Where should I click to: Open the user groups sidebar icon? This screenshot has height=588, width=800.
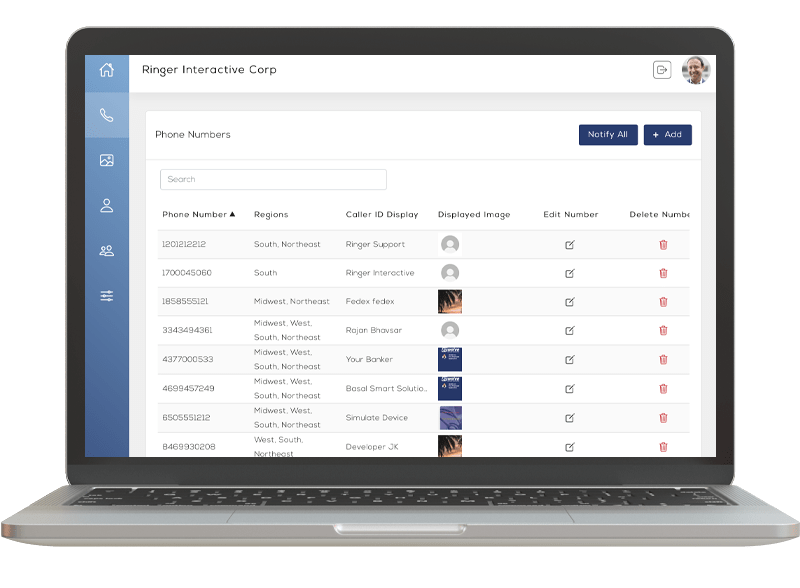click(106, 250)
